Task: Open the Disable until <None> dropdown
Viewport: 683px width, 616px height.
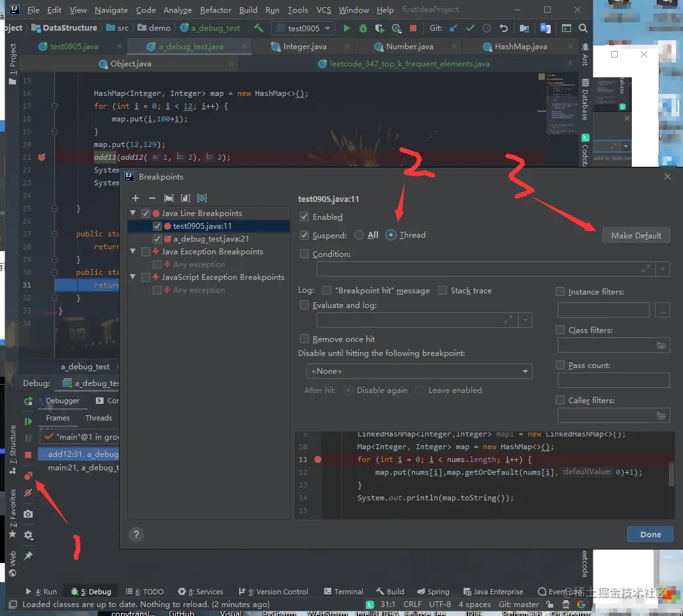Action: click(419, 371)
